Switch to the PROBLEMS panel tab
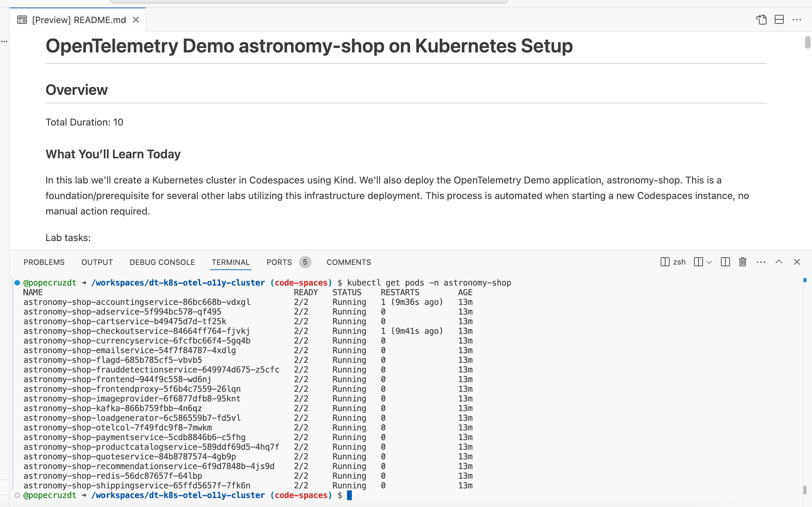This screenshot has height=507, width=812. [x=44, y=262]
